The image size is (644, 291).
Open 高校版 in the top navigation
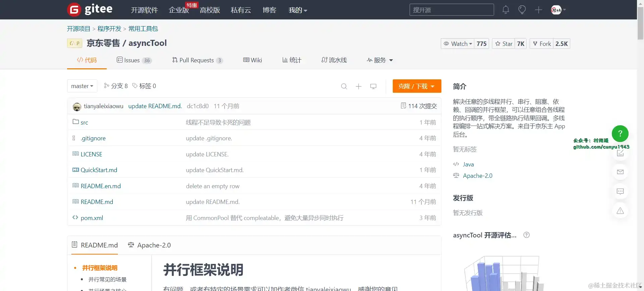point(210,10)
